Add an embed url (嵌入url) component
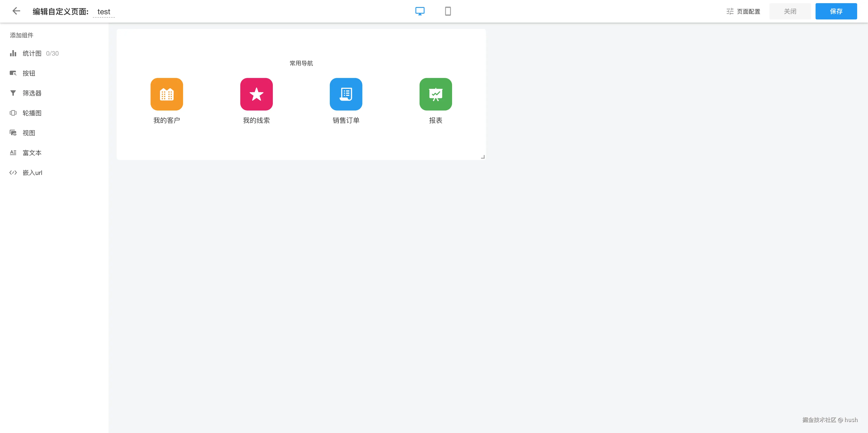The height and width of the screenshot is (433, 868). click(x=32, y=172)
